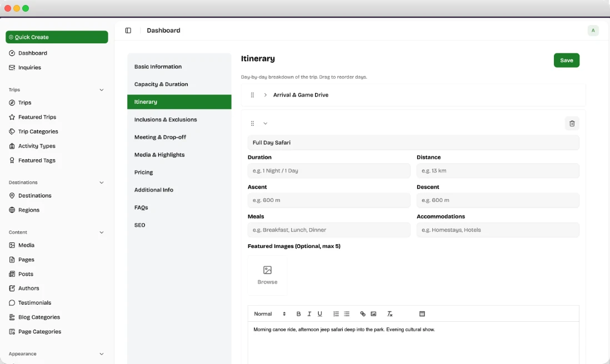Switch to Additional Info tab
This screenshot has width=610, height=364.
click(x=179, y=190)
